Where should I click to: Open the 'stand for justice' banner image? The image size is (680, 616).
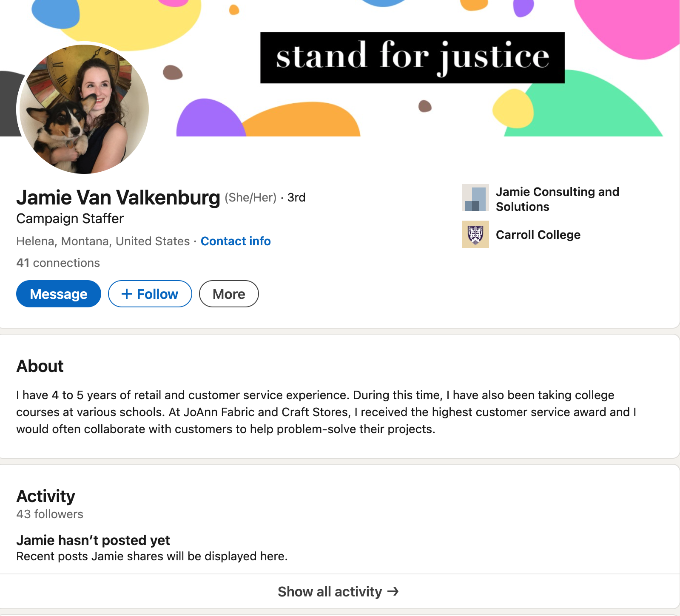[412, 58]
